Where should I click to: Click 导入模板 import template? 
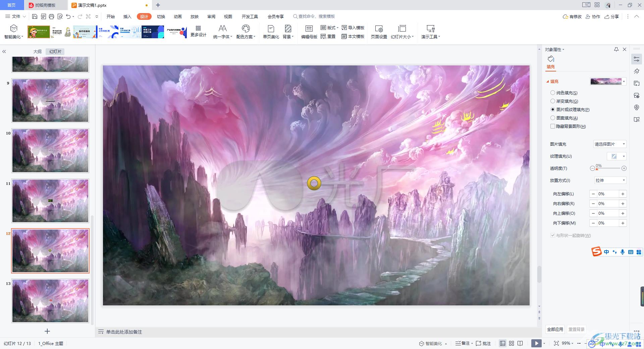click(x=353, y=28)
